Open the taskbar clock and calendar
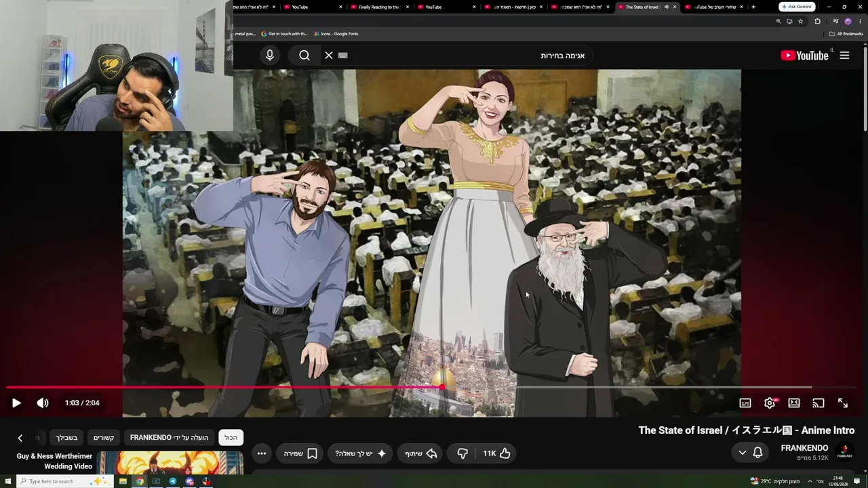Image resolution: width=868 pixels, height=488 pixels. 838,481
